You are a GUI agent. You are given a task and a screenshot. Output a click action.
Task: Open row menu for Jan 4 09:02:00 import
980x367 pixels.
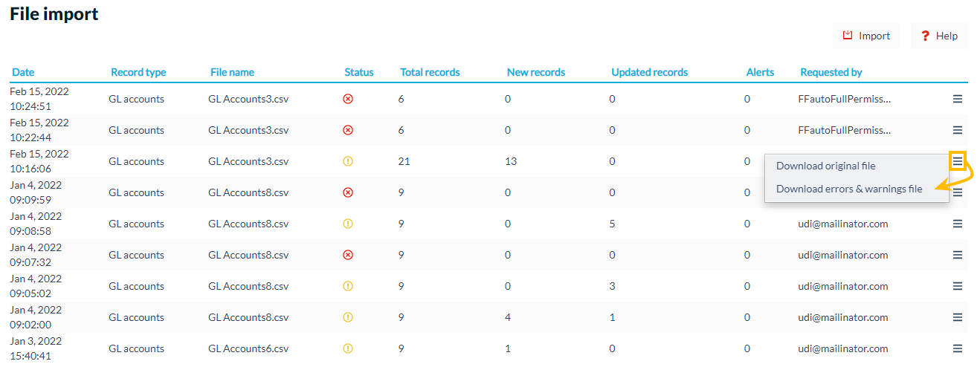[958, 317]
